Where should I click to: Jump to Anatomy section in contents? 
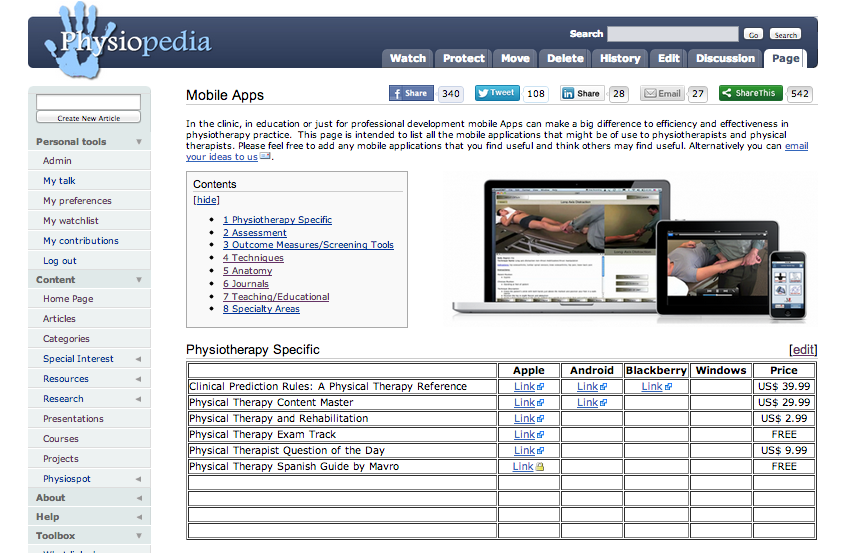pos(247,271)
